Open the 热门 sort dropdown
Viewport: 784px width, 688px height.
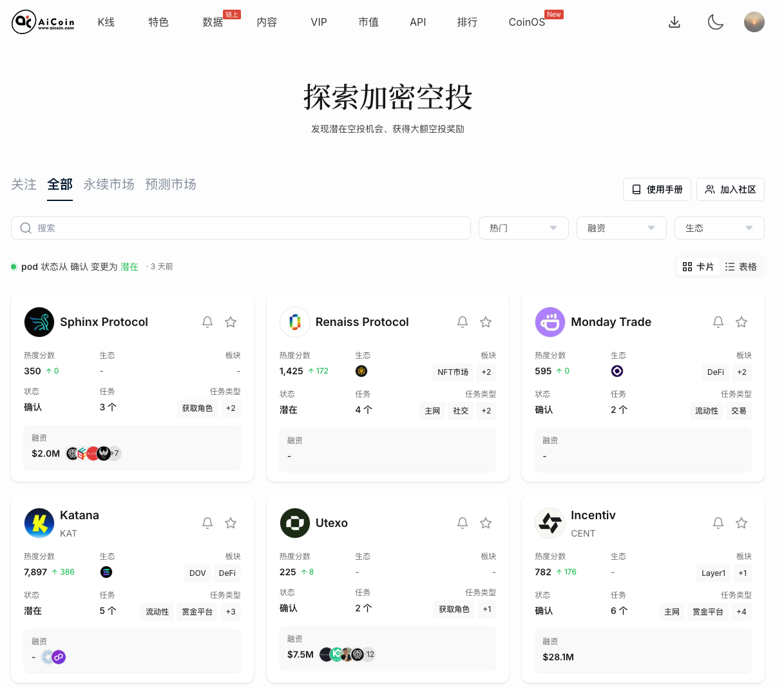point(523,228)
